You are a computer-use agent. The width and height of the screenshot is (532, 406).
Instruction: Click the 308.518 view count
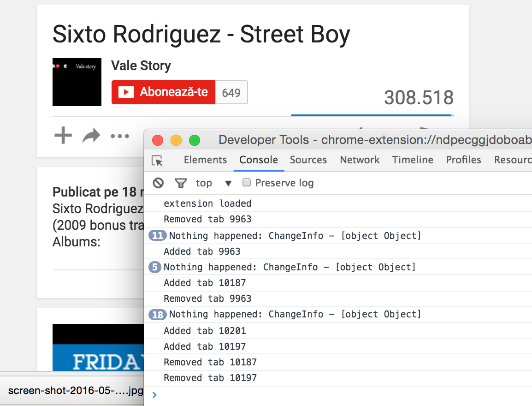[418, 98]
